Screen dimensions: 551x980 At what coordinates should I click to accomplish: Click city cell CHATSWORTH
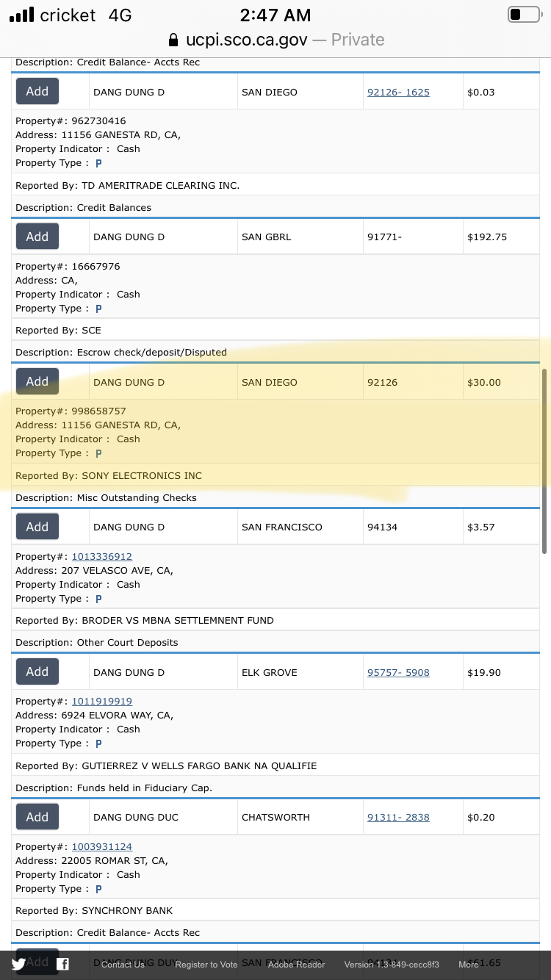click(x=275, y=817)
